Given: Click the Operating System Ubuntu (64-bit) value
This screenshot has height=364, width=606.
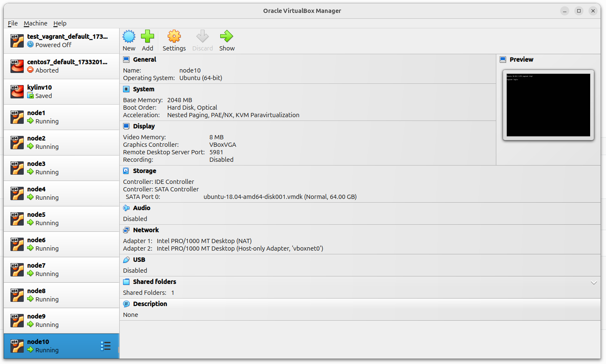Looking at the screenshot, I should click(x=201, y=78).
